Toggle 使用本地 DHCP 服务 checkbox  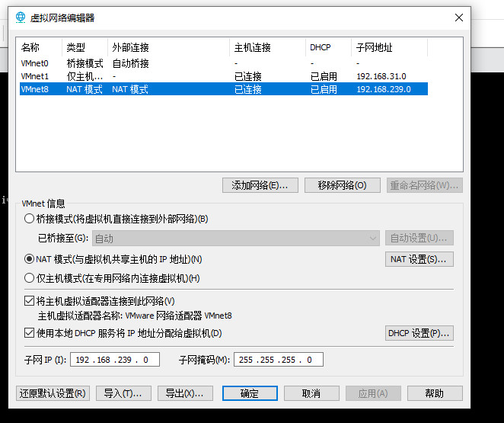29,332
